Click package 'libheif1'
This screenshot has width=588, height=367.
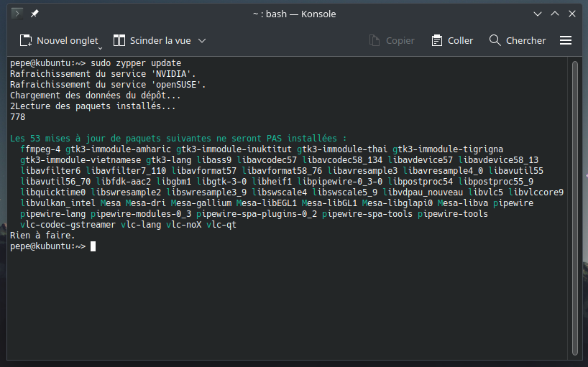coord(272,182)
